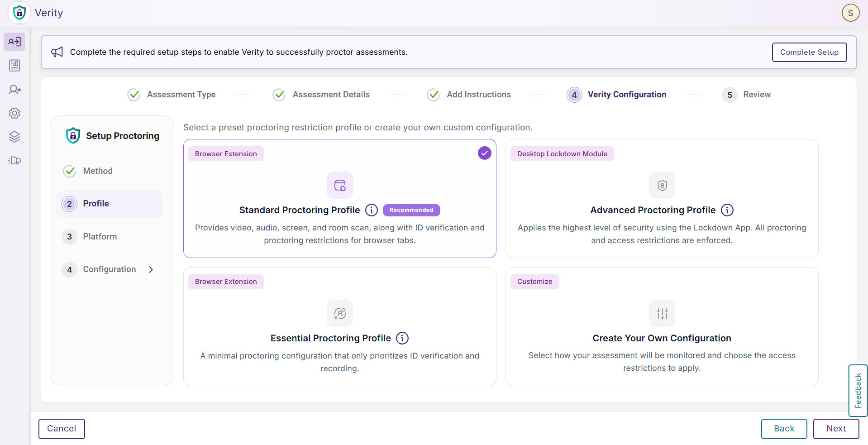Click the Standard Proctoring Profile title

pos(300,210)
